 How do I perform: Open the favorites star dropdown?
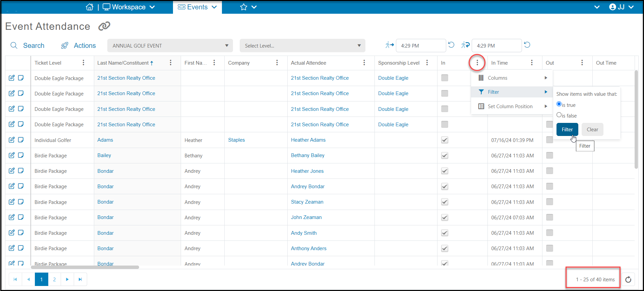click(x=248, y=7)
